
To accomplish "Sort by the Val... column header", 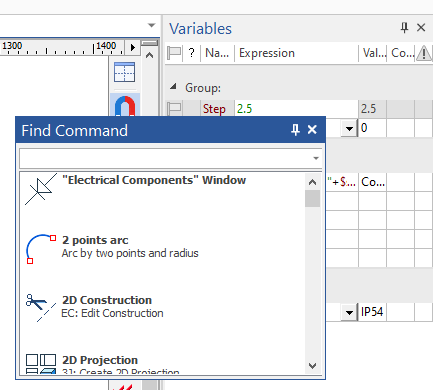I will tap(373, 53).
